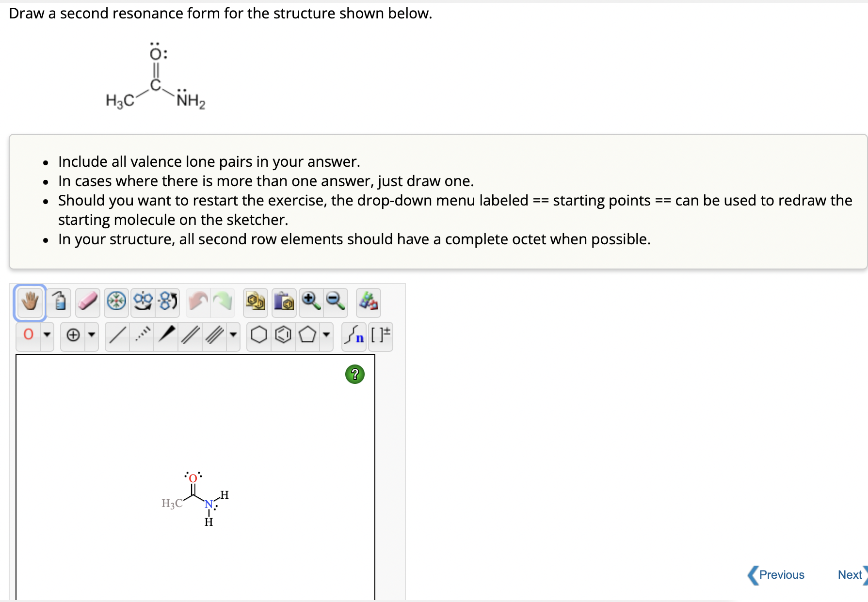Screen dimensions: 868x602
Task: Click the Next navigation link
Action: (850, 575)
